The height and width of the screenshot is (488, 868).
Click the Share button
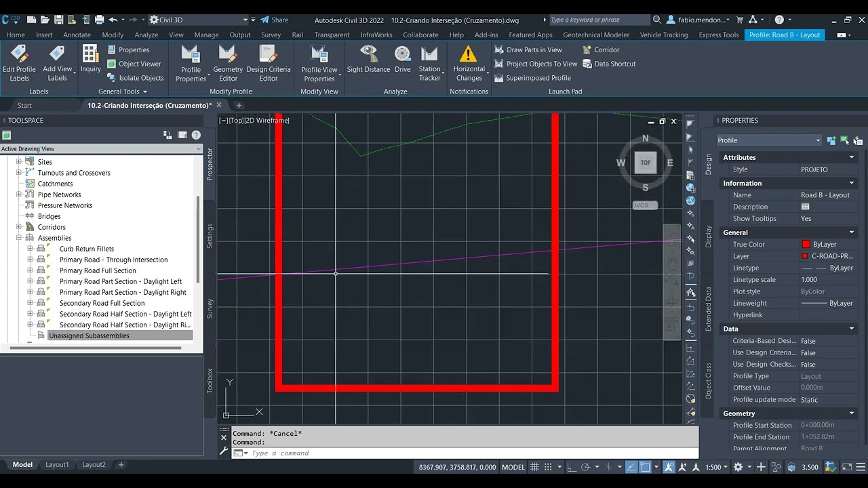(275, 20)
